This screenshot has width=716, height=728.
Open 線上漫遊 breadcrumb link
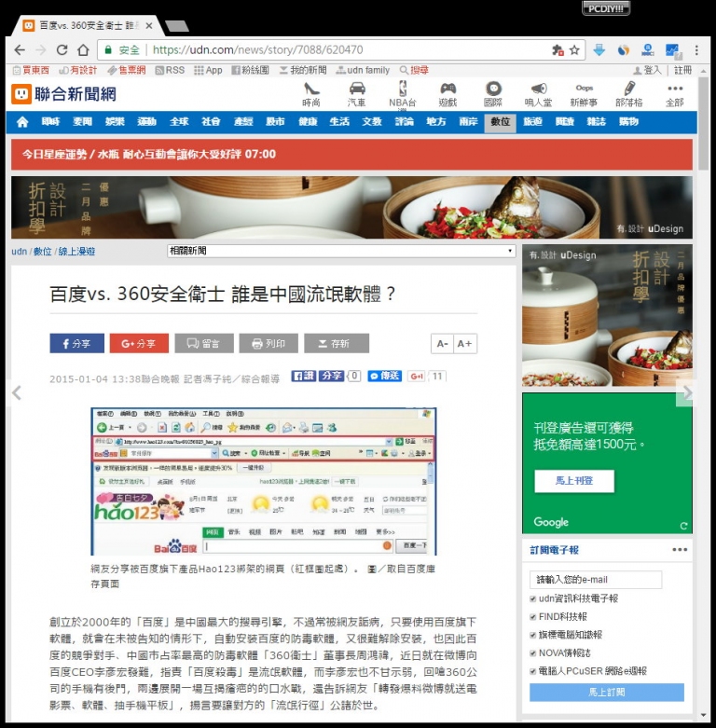tap(76, 251)
